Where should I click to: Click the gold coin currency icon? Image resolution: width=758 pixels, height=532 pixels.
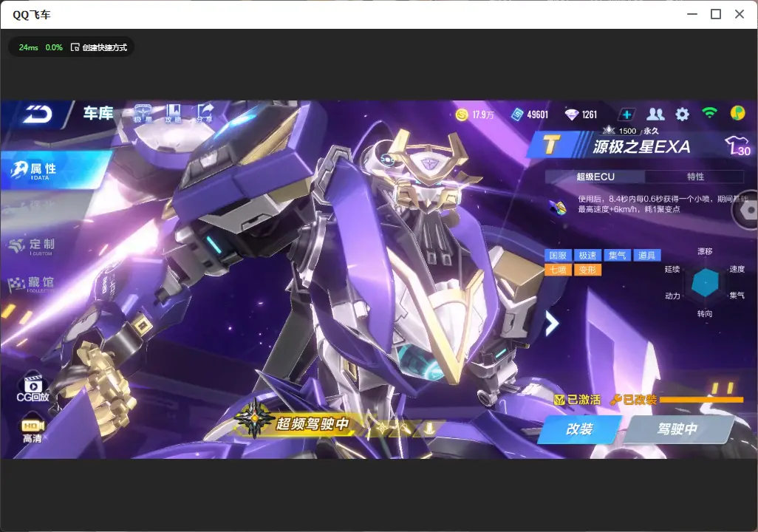point(462,115)
